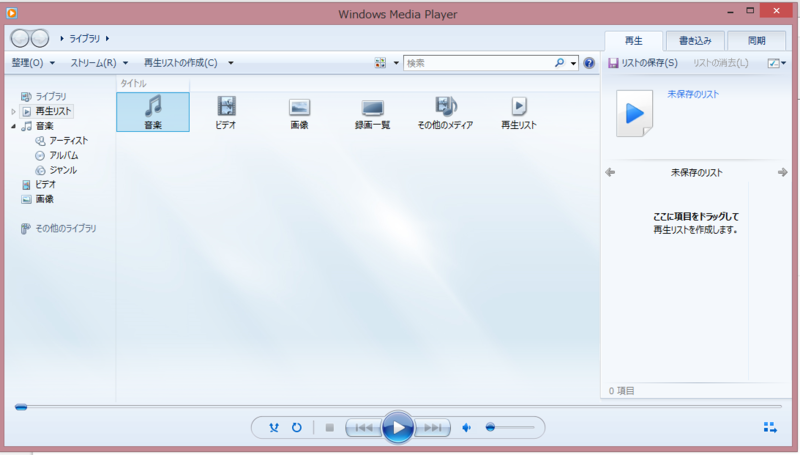Click the ライブラリ breadcrumb text
The width and height of the screenshot is (800, 455).
(85, 38)
